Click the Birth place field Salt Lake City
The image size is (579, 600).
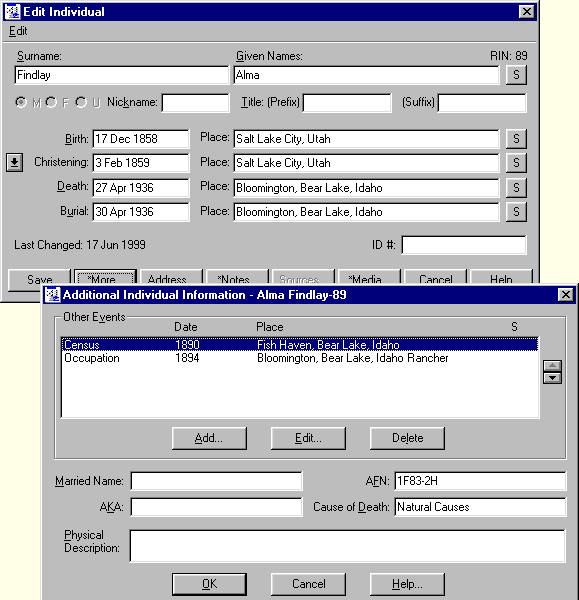coord(367,139)
